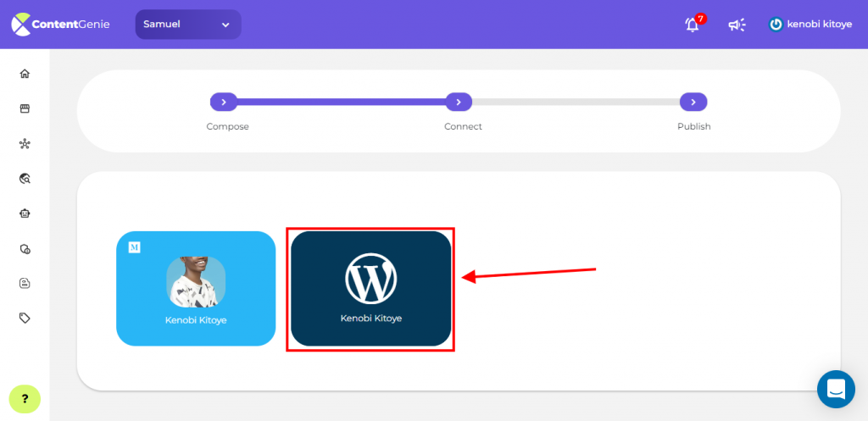Click the Publish step arrow button
The height and width of the screenshot is (421, 868).
(x=693, y=102)
